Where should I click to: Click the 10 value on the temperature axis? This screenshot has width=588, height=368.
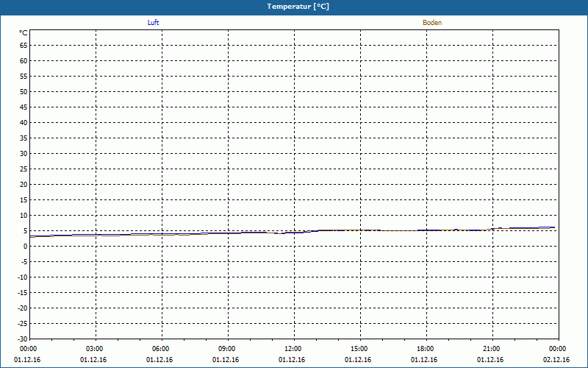pyautogui.click(x=24, y=216)
